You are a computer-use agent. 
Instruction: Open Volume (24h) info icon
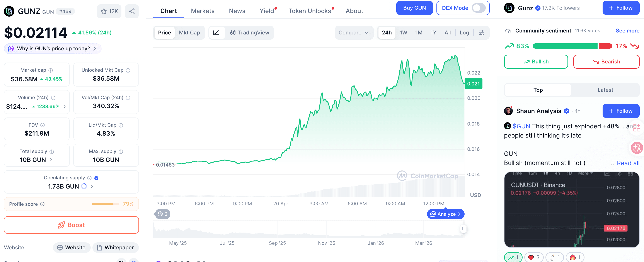53,98
